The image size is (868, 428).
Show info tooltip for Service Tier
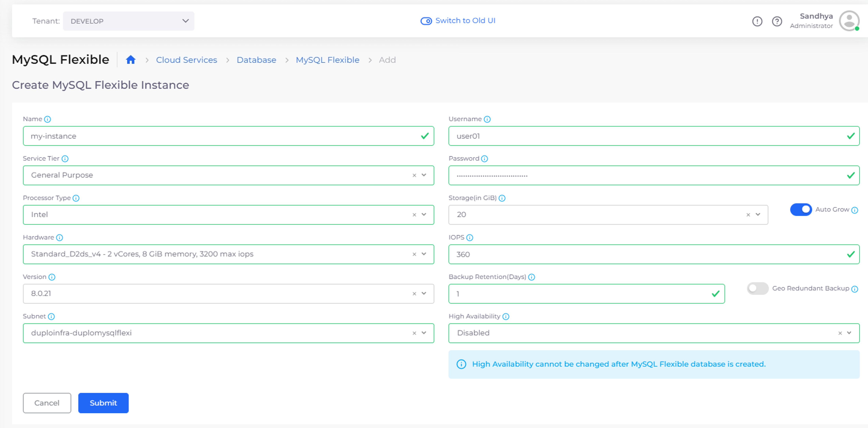click(65, 159)
